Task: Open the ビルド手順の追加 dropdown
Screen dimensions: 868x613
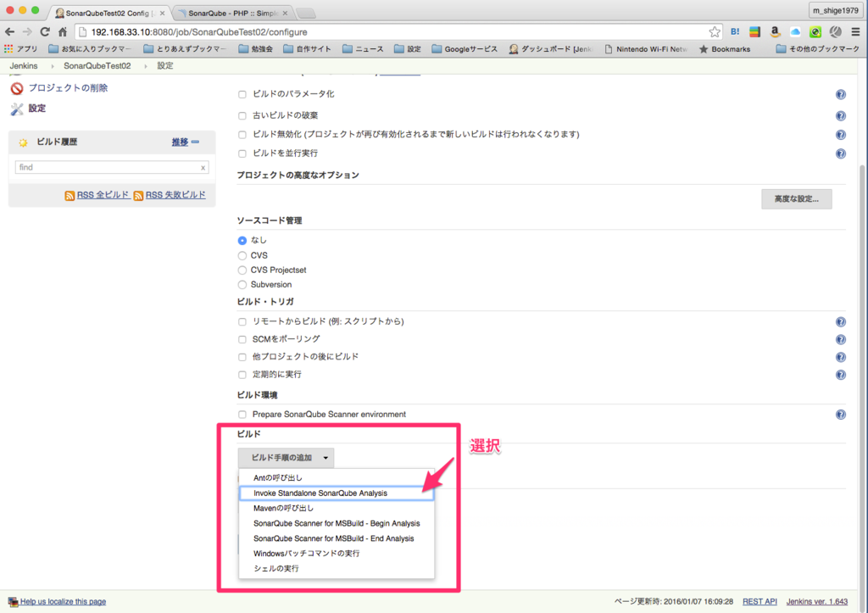Action: tap(286, 458)
